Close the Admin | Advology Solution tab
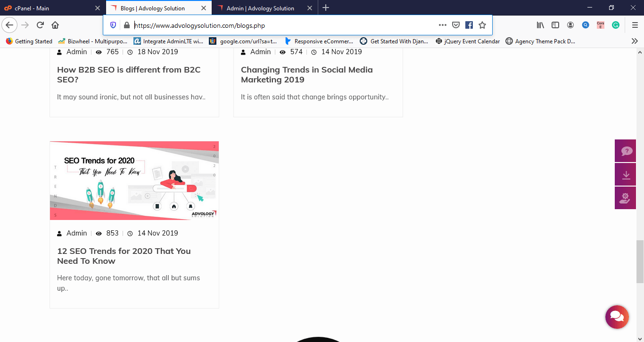 [x=310, y=8]
